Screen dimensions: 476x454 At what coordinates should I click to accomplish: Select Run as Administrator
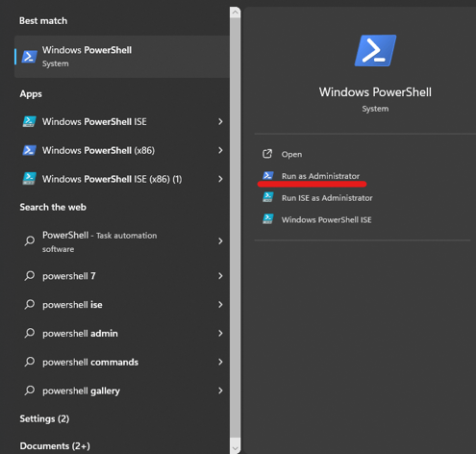[320, 176]
